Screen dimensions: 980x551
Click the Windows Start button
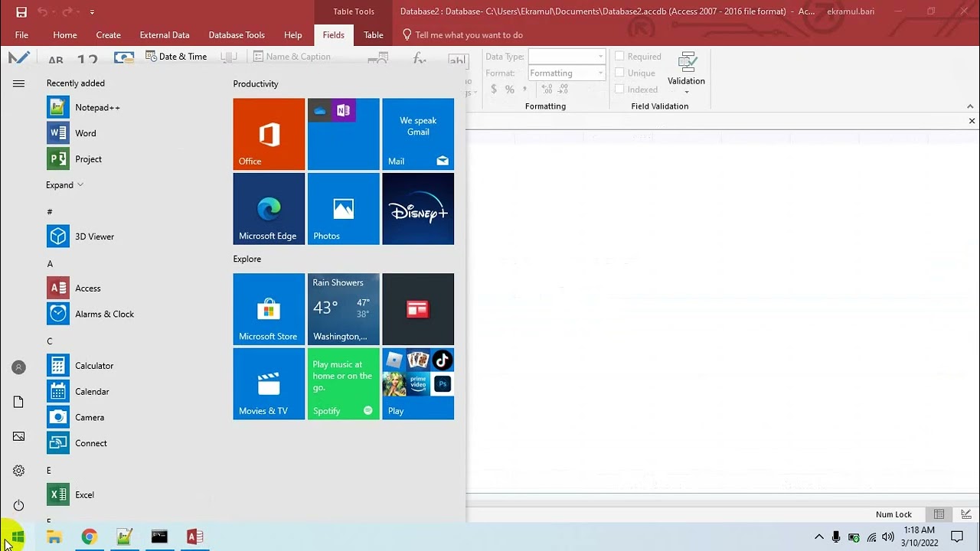pyautogui.click(x=17, y=537)
